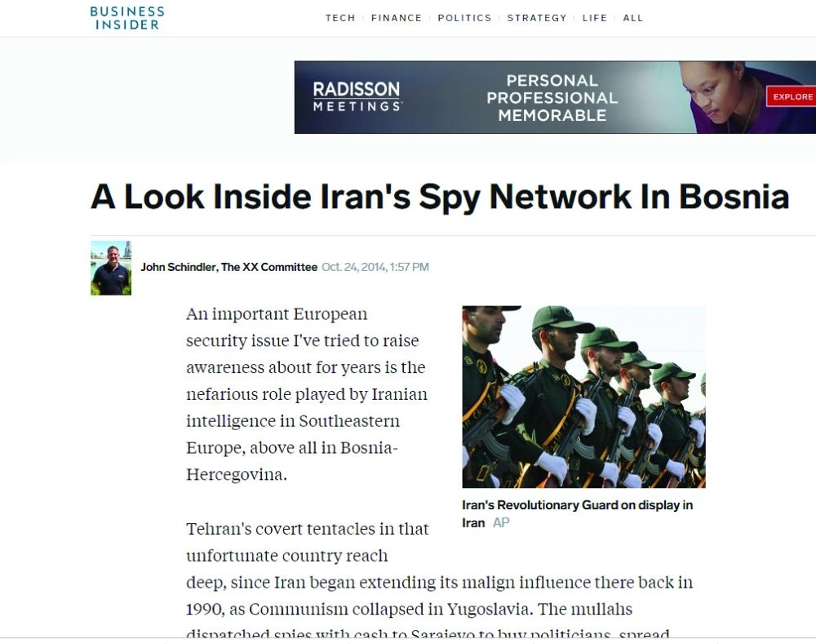Click the Oct. 24, 2014 timestamp

coord(375,267)
